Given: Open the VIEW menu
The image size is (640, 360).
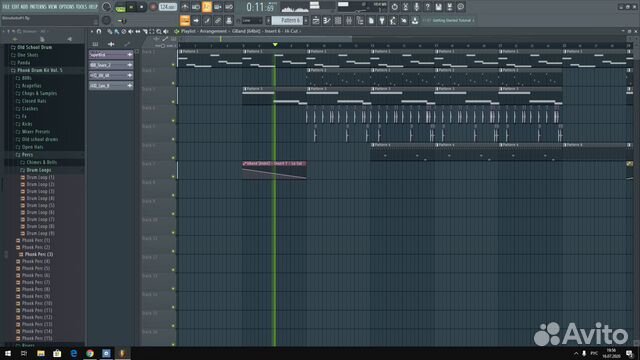Looking at the screenshot, I should tap(53, 7).
